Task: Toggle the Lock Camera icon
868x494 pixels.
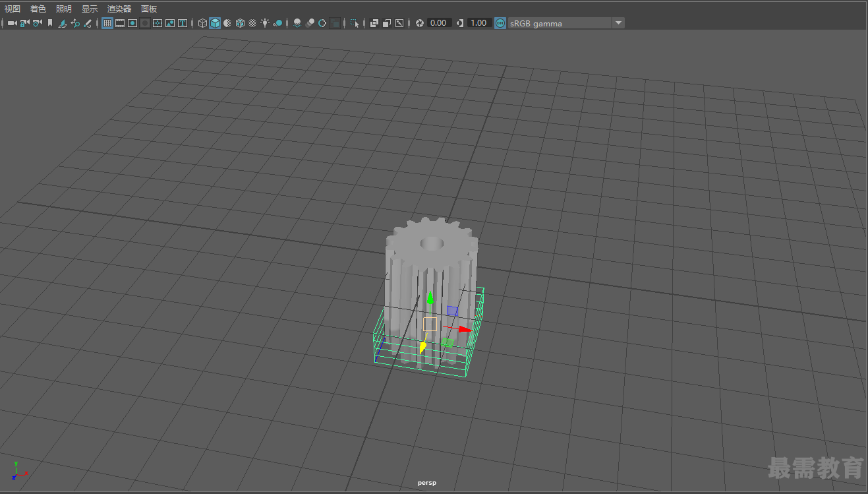Action: 24,23
